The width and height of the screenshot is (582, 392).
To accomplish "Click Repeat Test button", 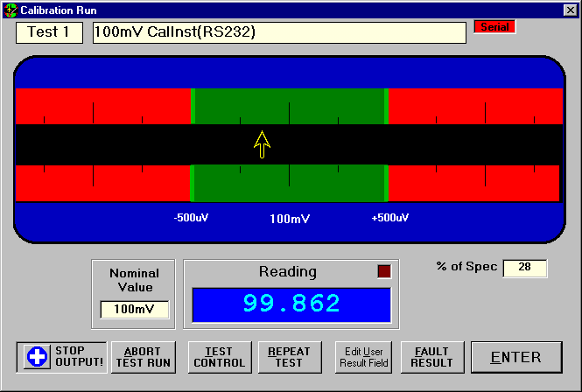I will (289, 357).
